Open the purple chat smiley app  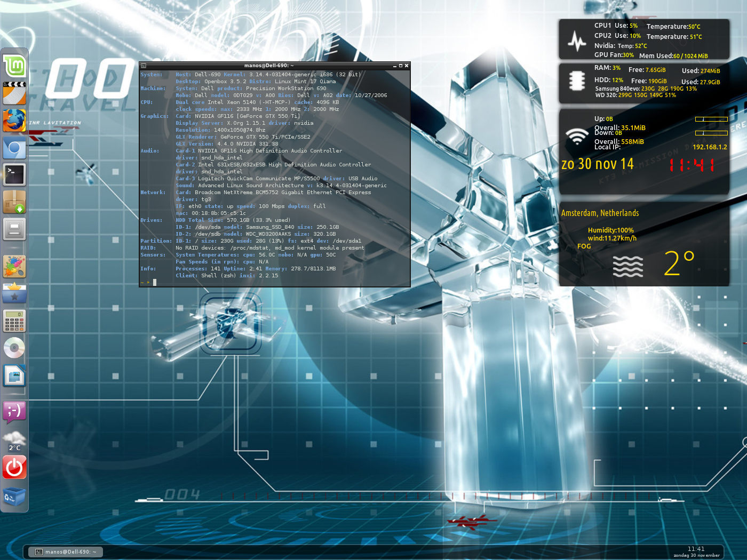[14, 412]
